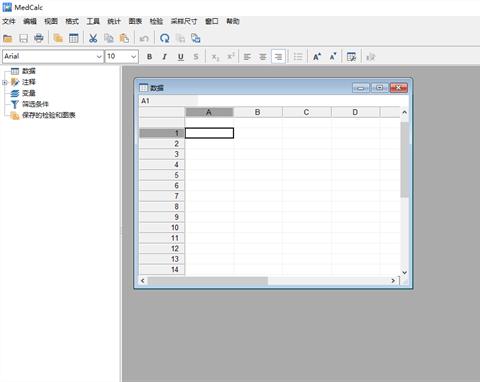480x382 pixels.
Task: Click column A header
Action: point(209,112)
